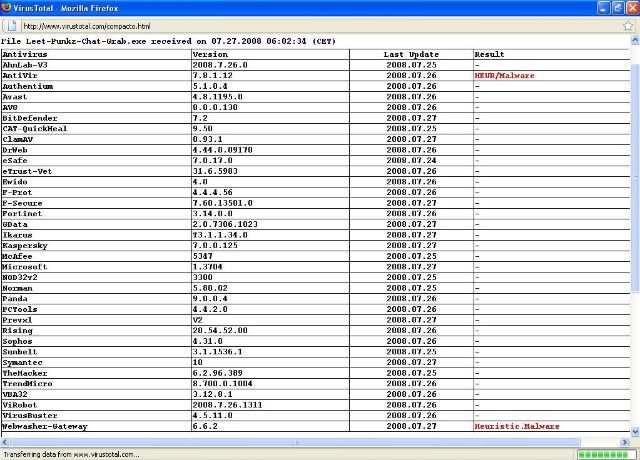This screenshot has width=640, height=460.
Task: Click the ViRobot antivirus name
Action: 20,405
